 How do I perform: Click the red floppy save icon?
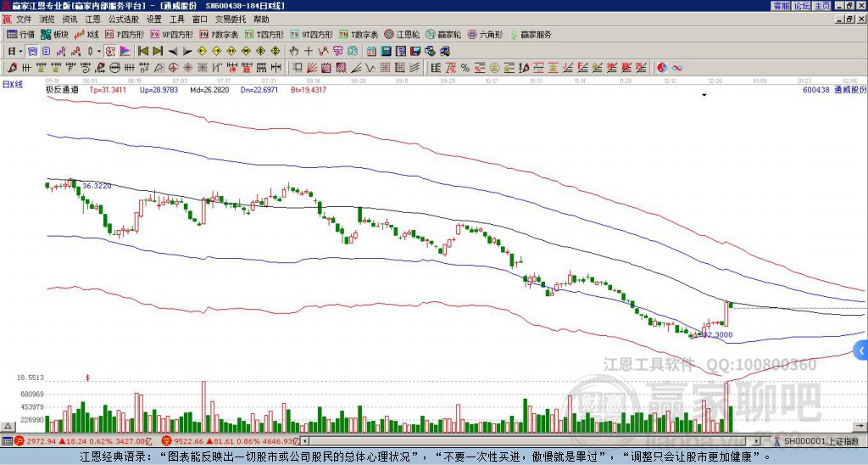tap(415, 52)
